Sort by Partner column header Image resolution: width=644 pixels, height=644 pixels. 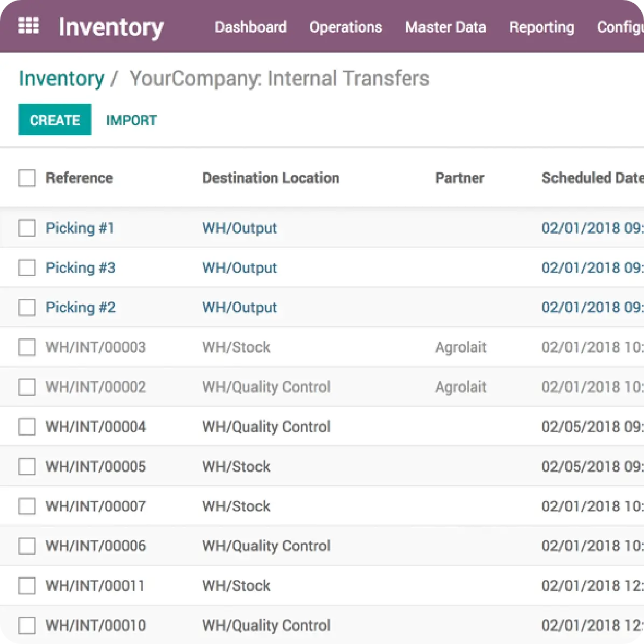[x=459, y=178]
